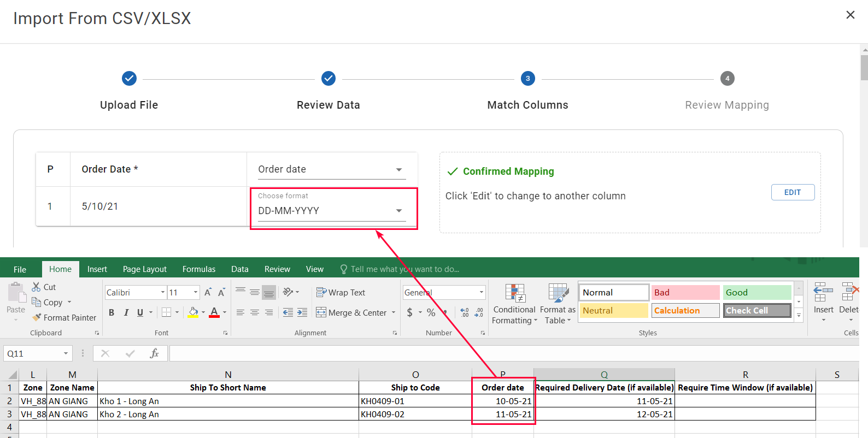
Task: Apply the yellow fill color bucket
Action: 193,312
